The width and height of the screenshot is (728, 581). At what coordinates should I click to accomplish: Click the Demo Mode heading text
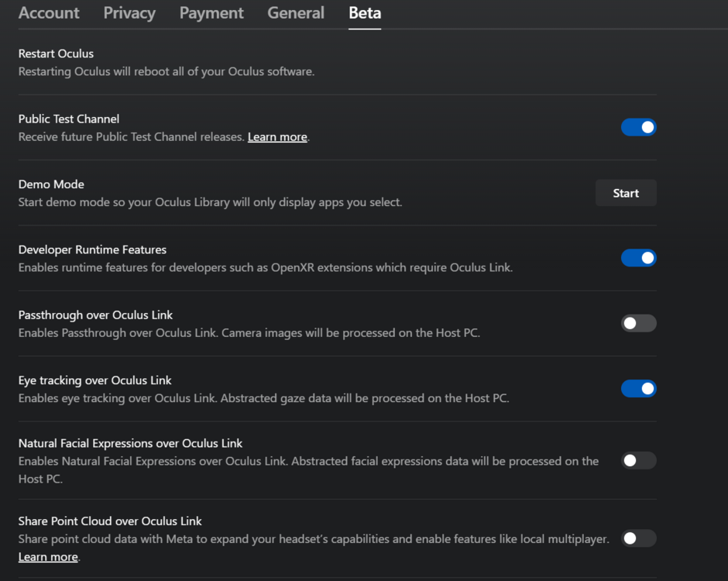tap(51, 184)
